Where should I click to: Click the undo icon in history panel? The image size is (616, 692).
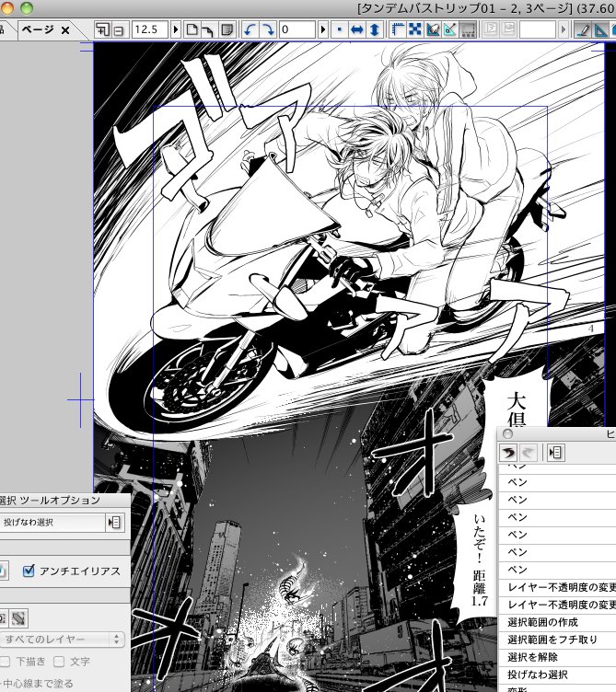click(x=508, y=453)
